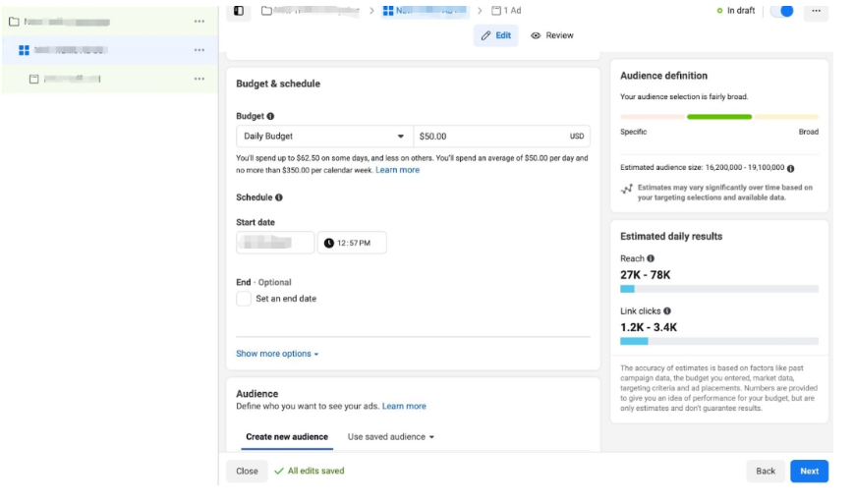This screenshot has height=504, width=854.
Task: Click the Budget info icon
Action: click(x=271, y=116)
